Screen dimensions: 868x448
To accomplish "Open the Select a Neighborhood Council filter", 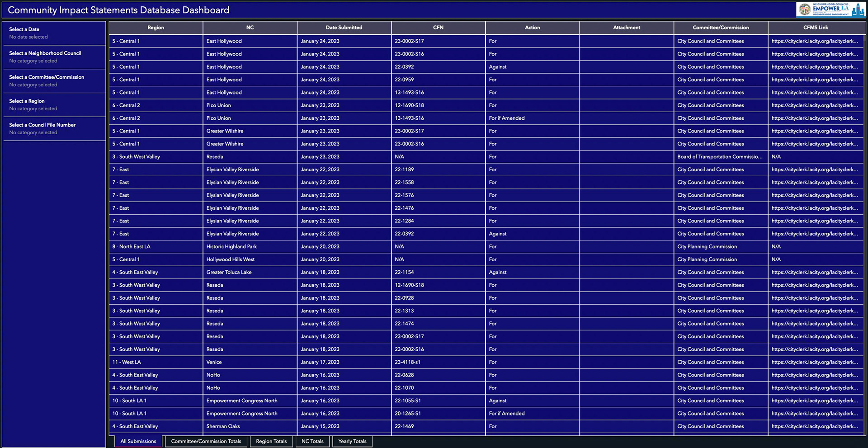I will pos(54,57).
